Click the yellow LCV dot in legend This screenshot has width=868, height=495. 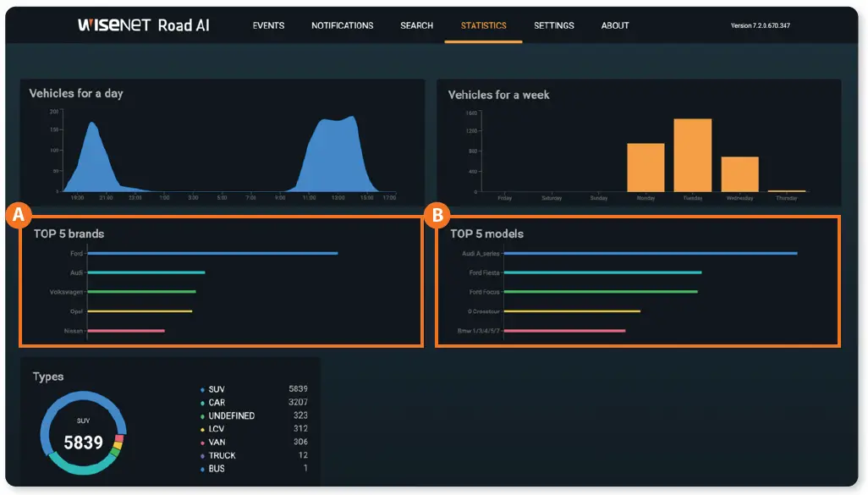(x=202, y=430)
